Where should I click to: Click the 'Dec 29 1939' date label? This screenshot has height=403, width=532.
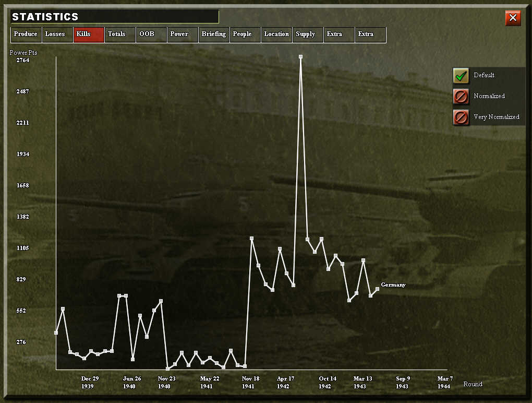[x=90, y=382]
